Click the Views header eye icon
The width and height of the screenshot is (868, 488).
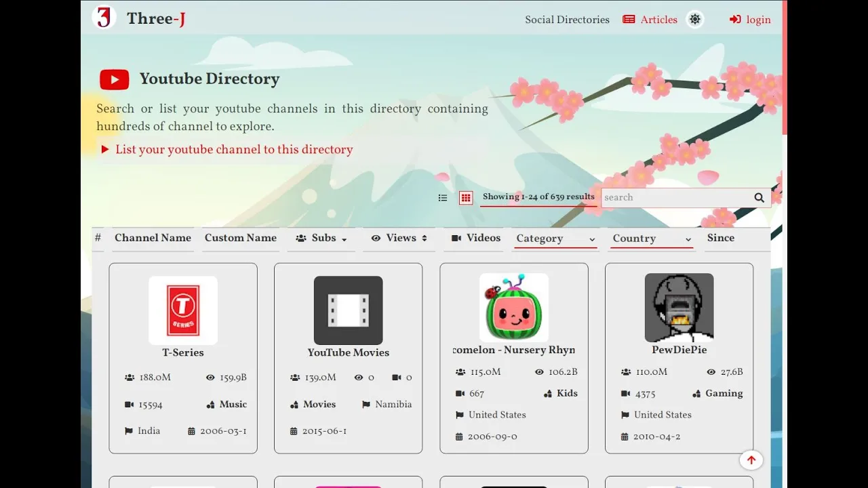[376, 239]
